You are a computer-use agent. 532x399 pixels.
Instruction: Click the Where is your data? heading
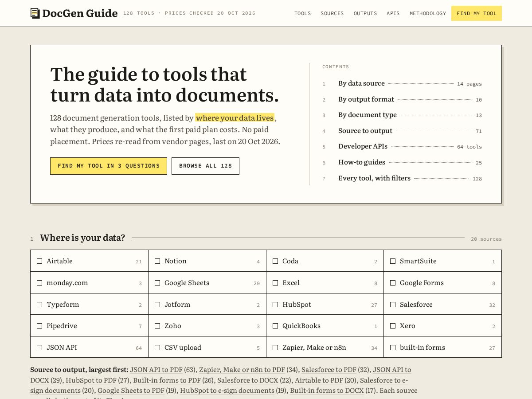(82, 238)
